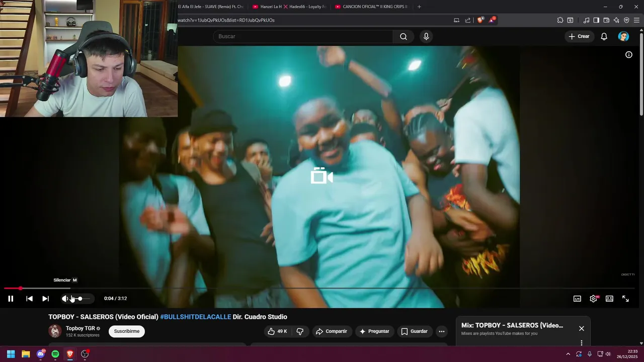This screenshot has width=644, height=362.
Task: Switch to the Hanzel La H Loyalty tab
Action: (289, 7)
